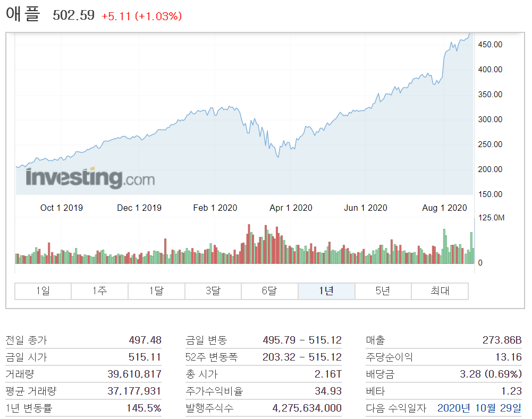Click the 발행주식수 label
Viewport: 532px width, 419px height.
[x=210, y=408]
